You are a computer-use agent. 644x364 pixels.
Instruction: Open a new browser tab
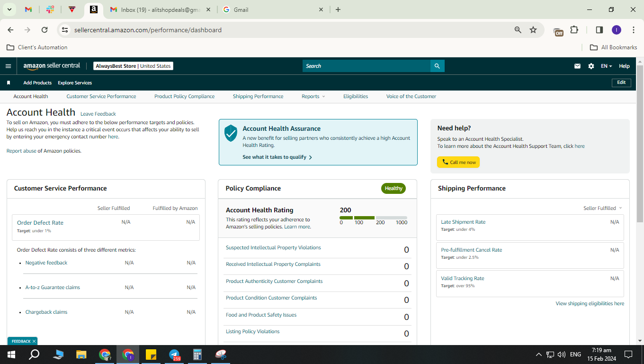point(338,9)
